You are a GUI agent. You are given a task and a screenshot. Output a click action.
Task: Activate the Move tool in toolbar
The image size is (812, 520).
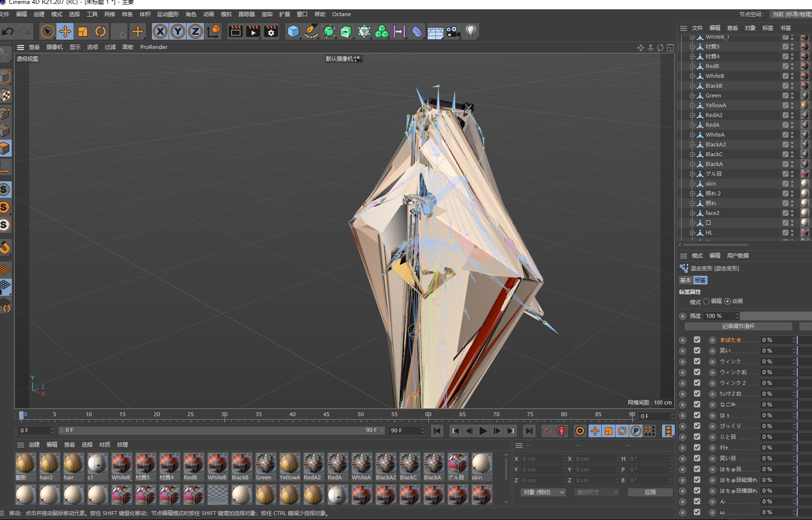pos(65,32)
